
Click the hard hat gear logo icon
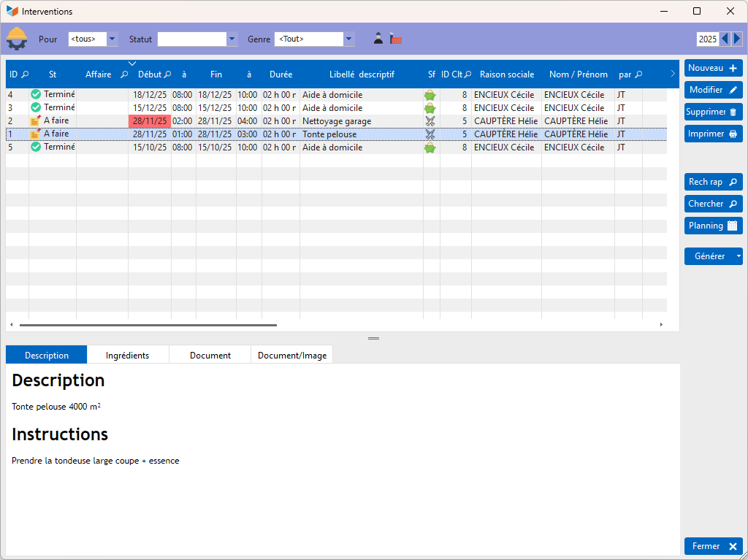click(x=17, y=38)
